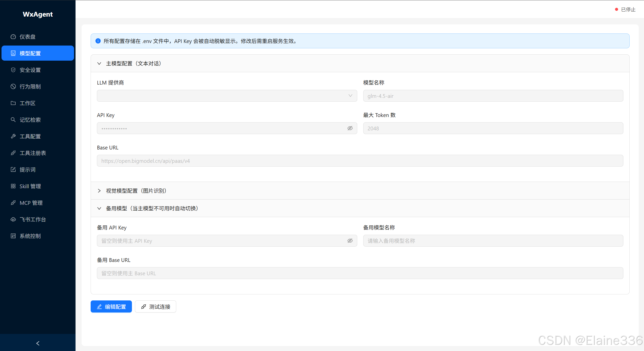Open the 系统控制 page
Viewport: 644px width, 351px height.
[x=38, y=236]
